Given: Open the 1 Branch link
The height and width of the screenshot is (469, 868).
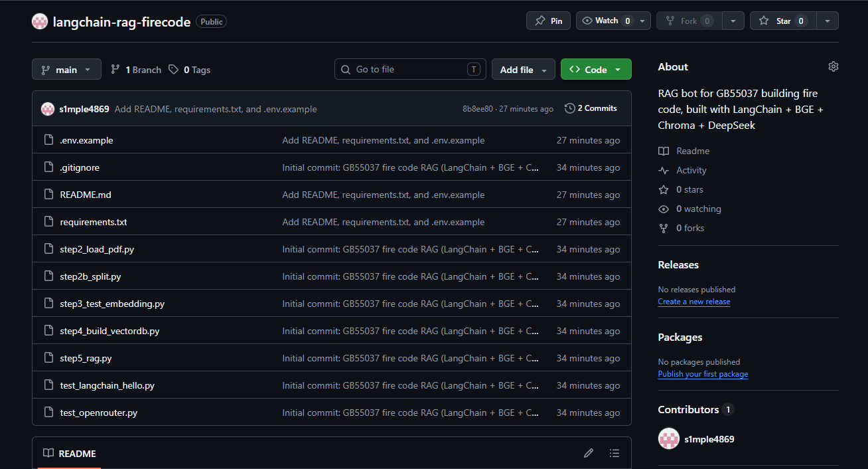Looking at the screenshot, I should click(x=136, y=70).
